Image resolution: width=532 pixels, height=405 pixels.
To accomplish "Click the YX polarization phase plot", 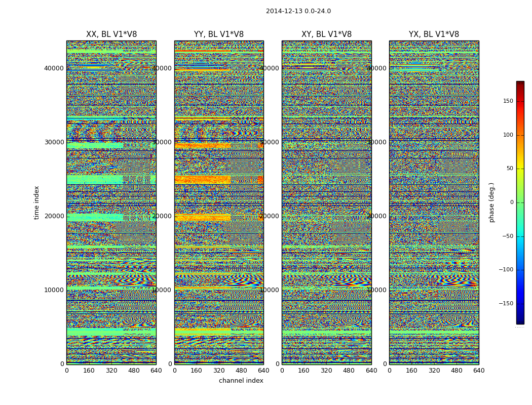I will click(434, 202).
